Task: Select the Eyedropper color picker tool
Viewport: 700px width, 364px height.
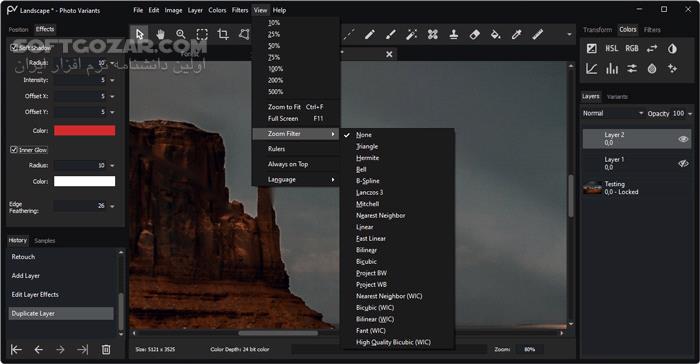Action: (x=517, y=34)
